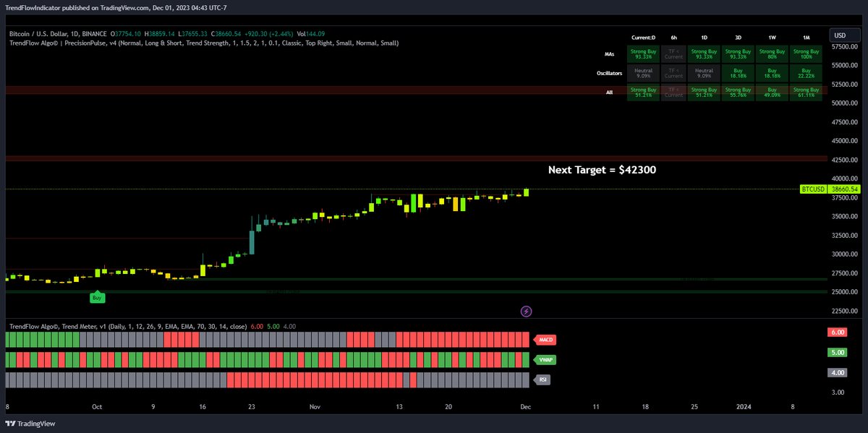868x433 pixels.
Task: Click the 'Oscillators' row label
Action: click(609, 73)
